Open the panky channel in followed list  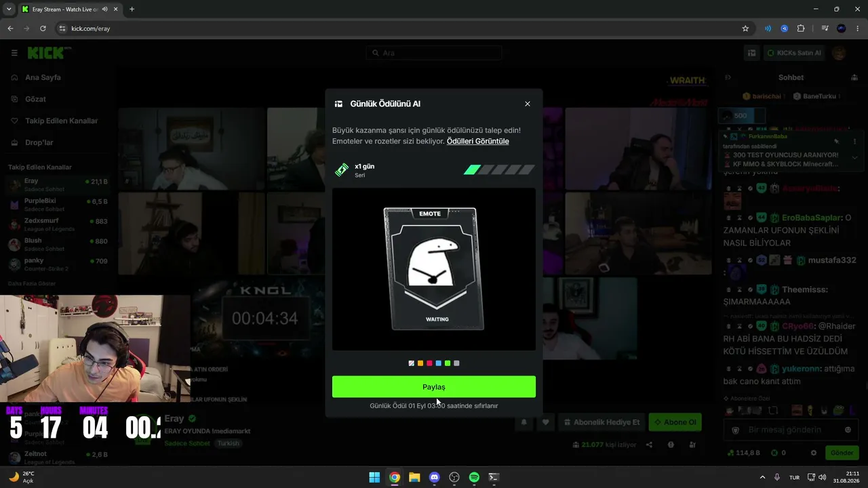click(59, 264)
